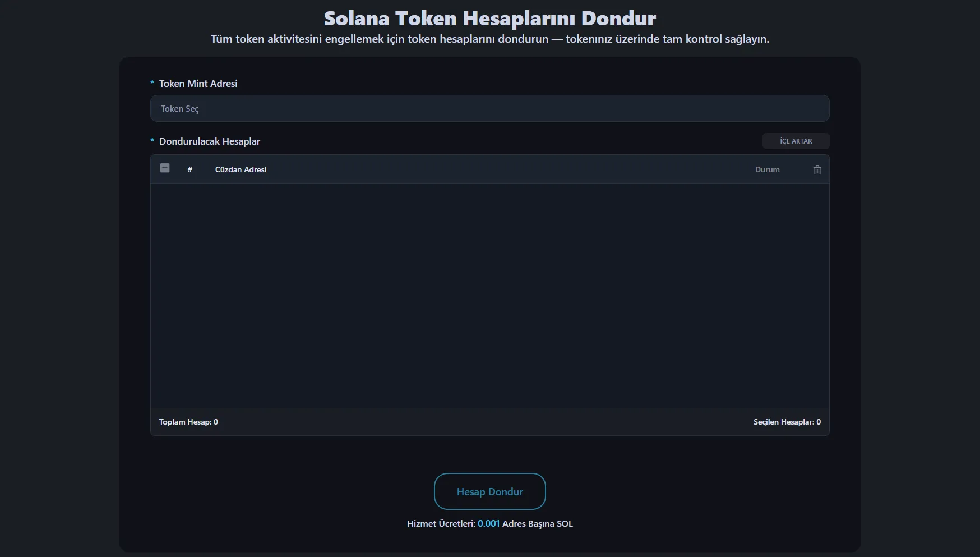This screenshot has height=557, width=980.
Task: Toggle the select-all accounts checkbox
Action: click(165, 168)
